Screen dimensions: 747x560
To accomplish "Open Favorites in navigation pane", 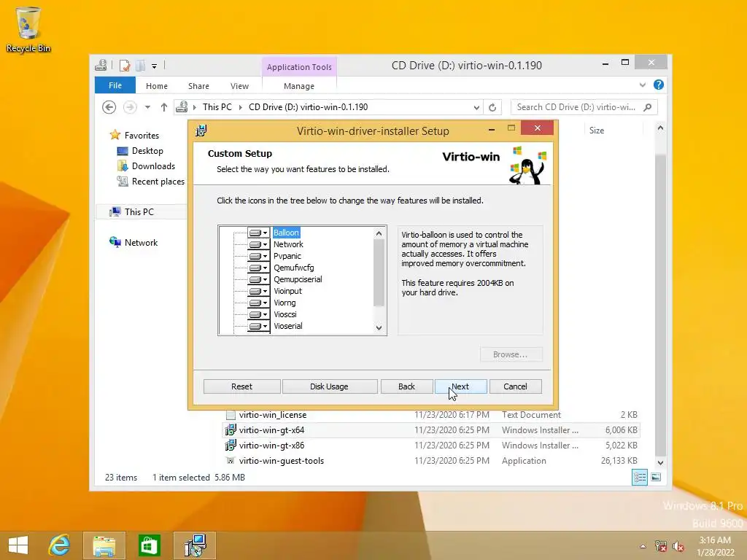I will click(x=142, y=135).
